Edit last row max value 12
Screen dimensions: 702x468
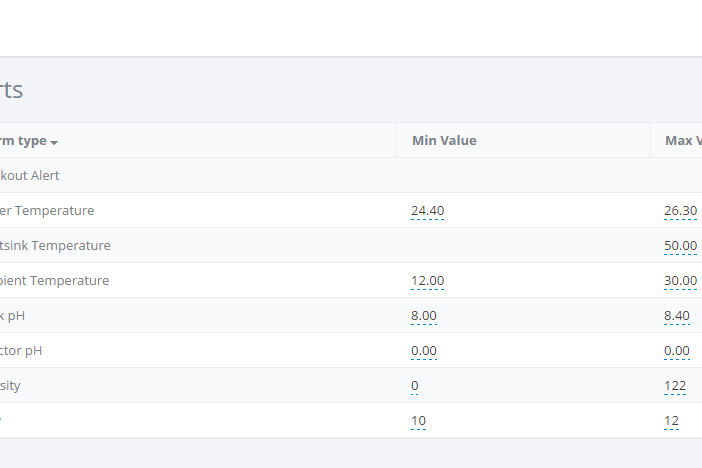click(671, 421)
